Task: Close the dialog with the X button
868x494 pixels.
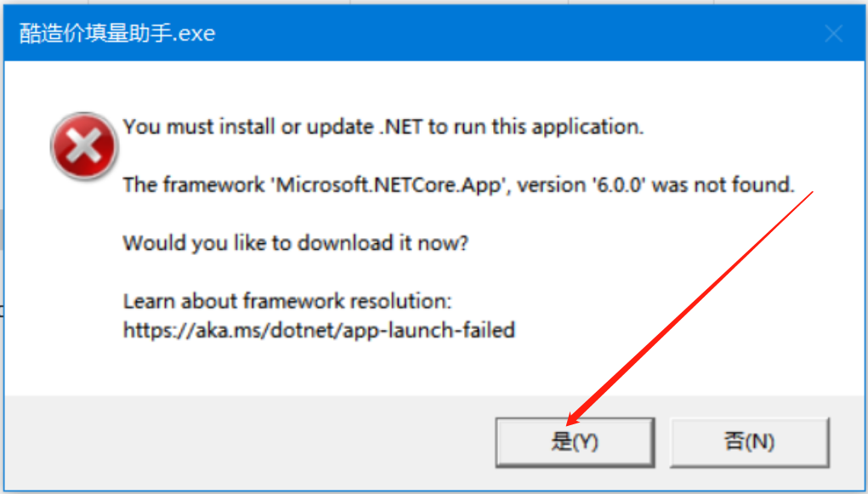Action: 833,34
